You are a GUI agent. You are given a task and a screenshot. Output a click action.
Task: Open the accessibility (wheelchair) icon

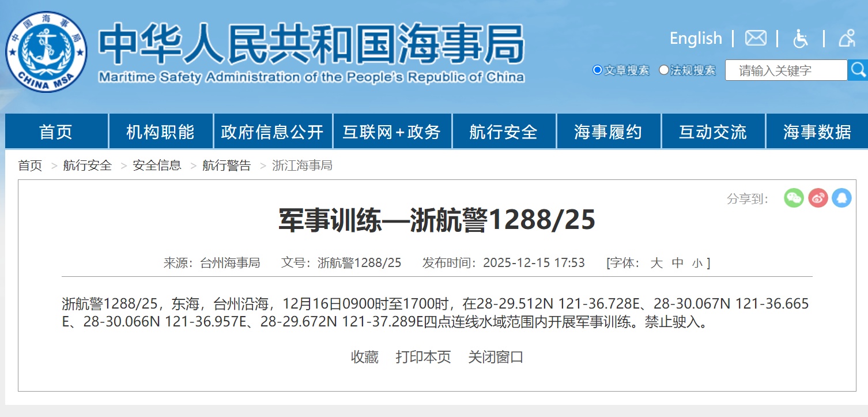pos(801,38)
